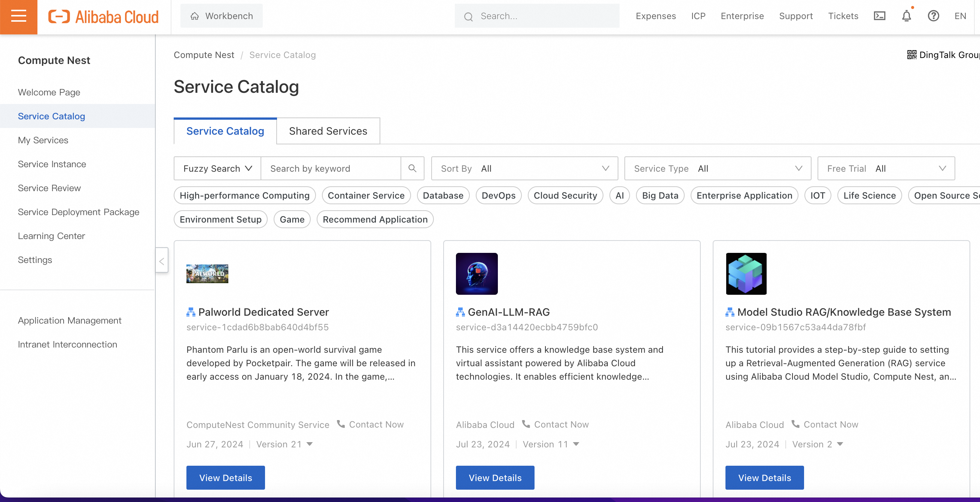
Task: Open Application Management in the sidebar
Action: (x=70, y=320)
